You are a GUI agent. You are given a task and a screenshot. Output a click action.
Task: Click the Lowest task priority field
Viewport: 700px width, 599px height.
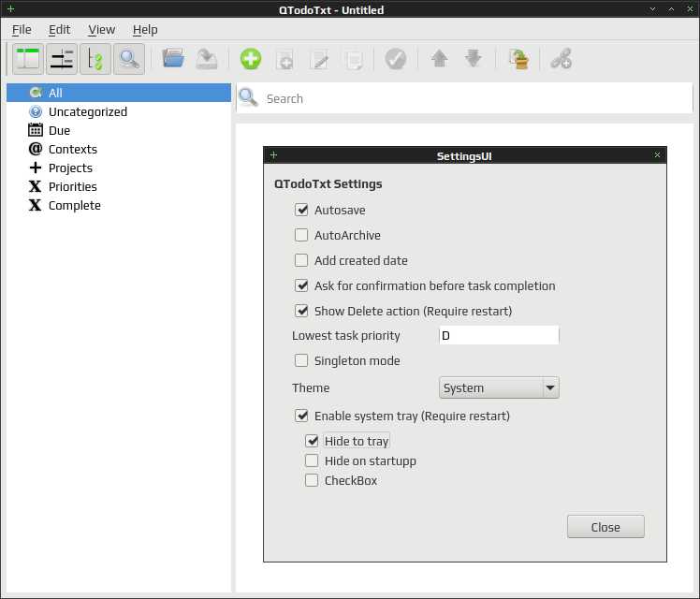tap(499, 335)
